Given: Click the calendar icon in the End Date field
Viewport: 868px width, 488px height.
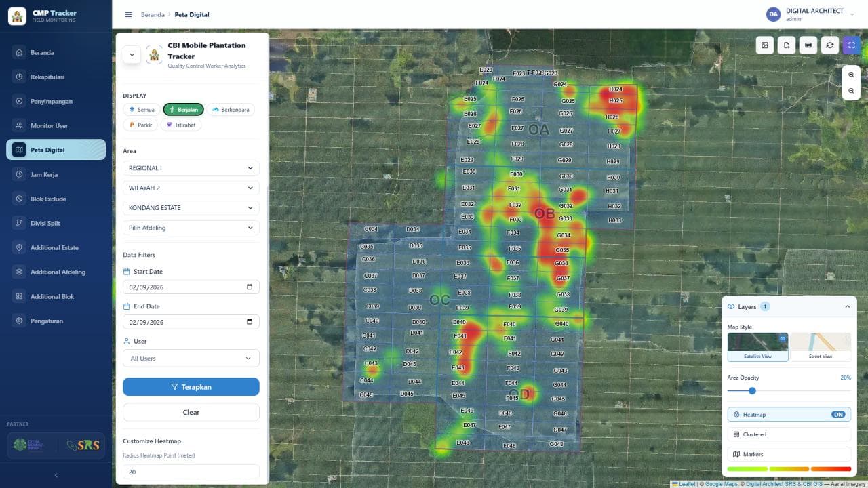Looking at the screenshot, I should [250, 322].
